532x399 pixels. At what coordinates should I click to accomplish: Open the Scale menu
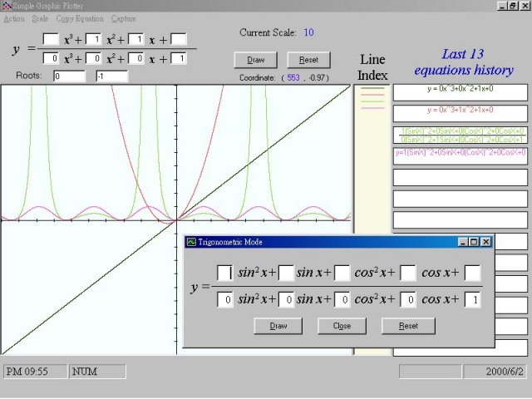point(40,18)
